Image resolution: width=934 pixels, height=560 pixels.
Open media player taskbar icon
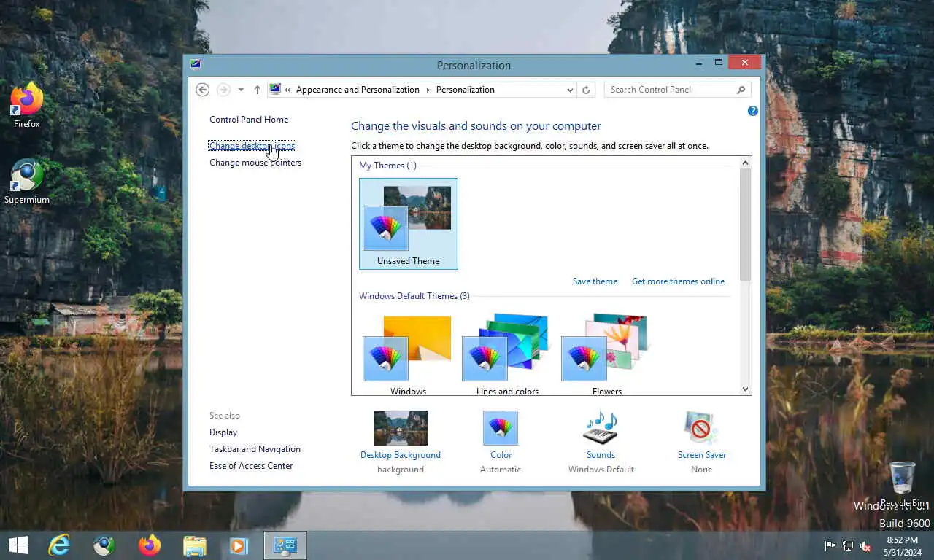point(239,545)
